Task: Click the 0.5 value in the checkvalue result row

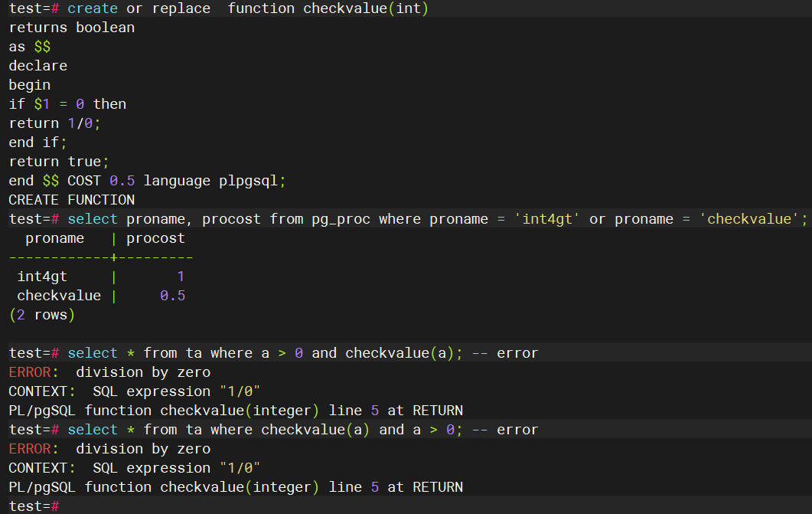Action: pyautogui.click(x=172, y=296)
